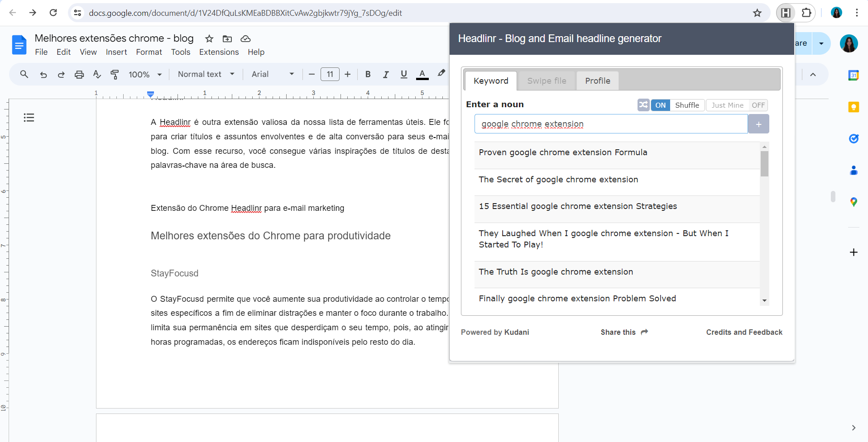
Task: Open the Extensions menu
Action: 219,52
